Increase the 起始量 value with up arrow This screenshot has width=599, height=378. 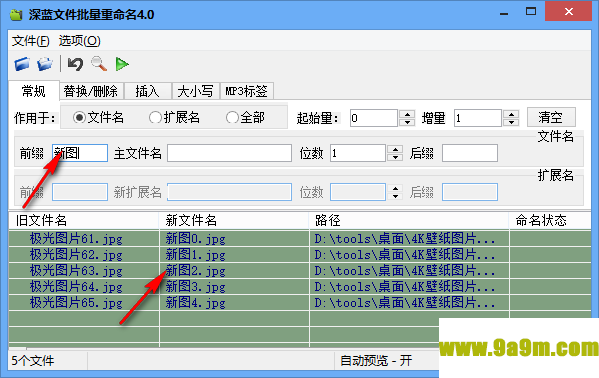coord(407,114)
